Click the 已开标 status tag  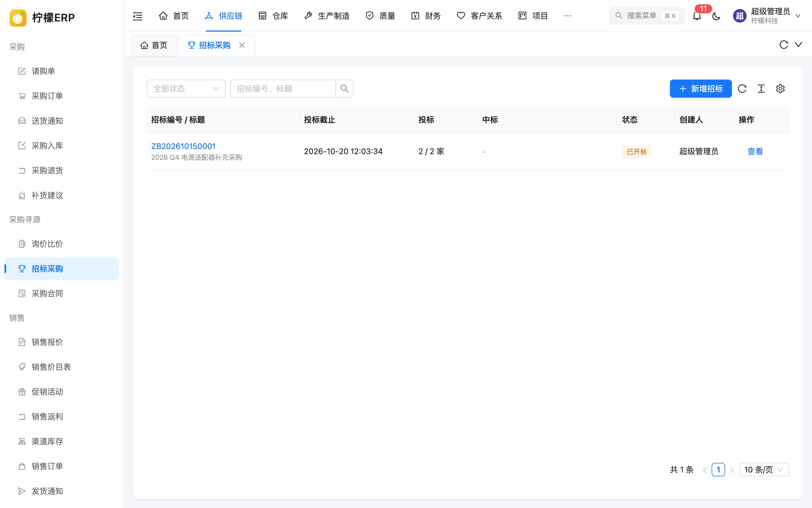pyautogui.click(x=636, y=152)
